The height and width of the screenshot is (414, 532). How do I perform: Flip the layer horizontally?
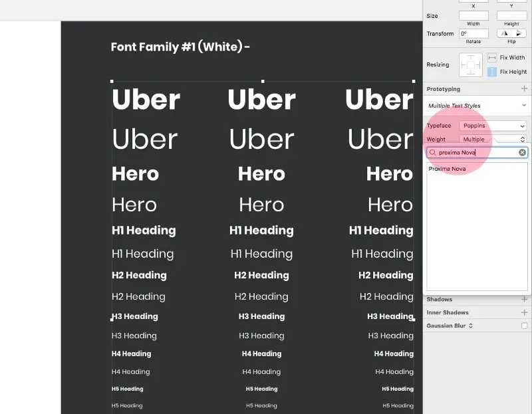(x=505, y=33)
